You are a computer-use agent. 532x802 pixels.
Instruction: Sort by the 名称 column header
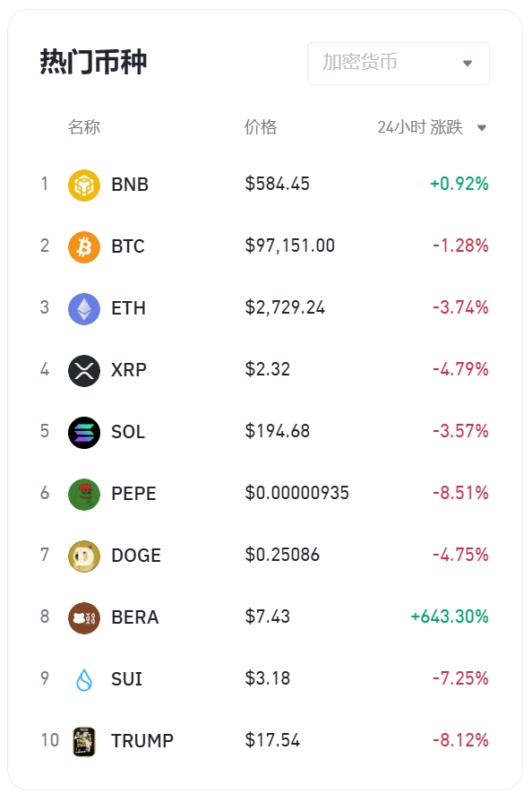84,127
